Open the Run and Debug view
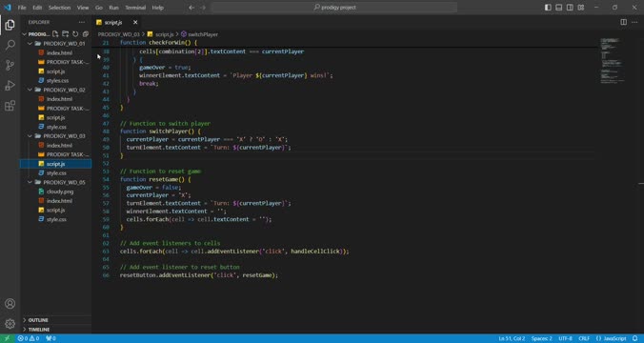The width and height of the screenshot is (644, 343). [10, 85]
